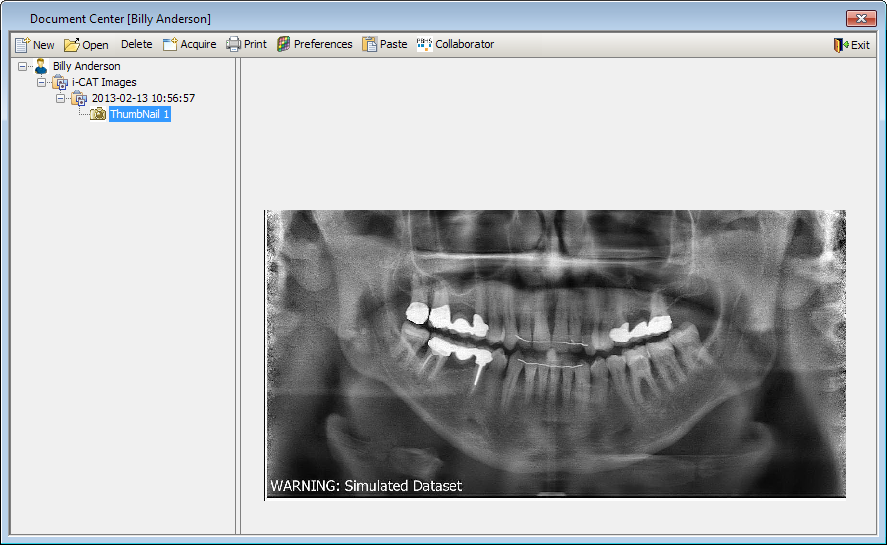Click the camera icon beside ThumbNail 1
Image resolution: width=887 pixels, height=545 pixels.
98,115
